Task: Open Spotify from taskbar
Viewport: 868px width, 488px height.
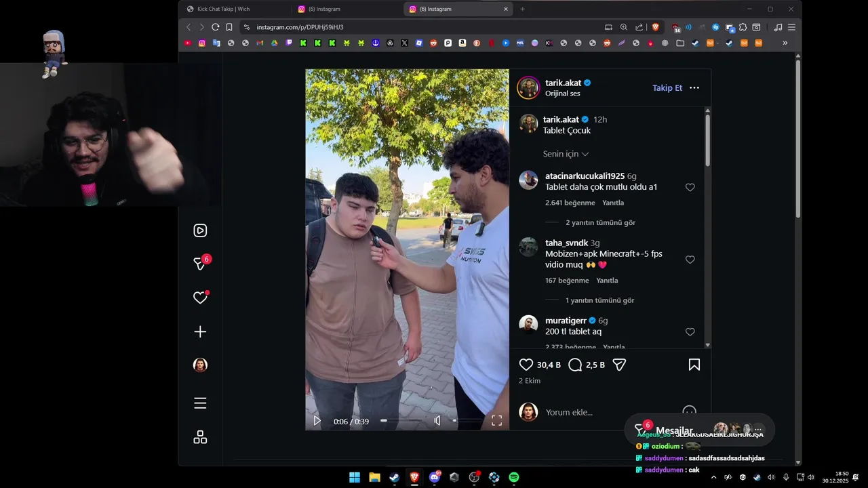Action: 514,477
